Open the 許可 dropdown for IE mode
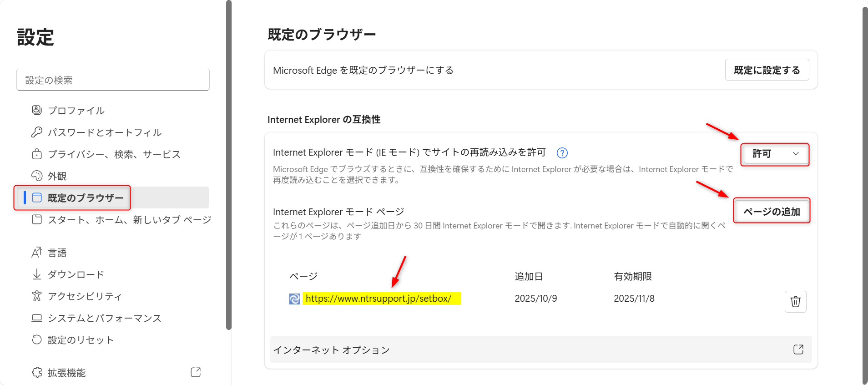The height and width of the screenshot is (385, 868). [x=775, y=154]
